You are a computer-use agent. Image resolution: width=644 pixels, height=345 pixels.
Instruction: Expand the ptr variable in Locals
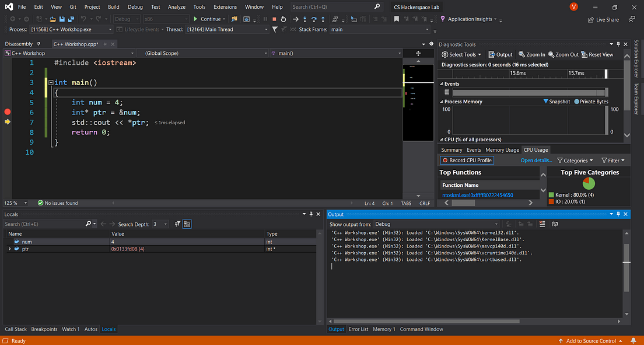(x=10, y=249)
